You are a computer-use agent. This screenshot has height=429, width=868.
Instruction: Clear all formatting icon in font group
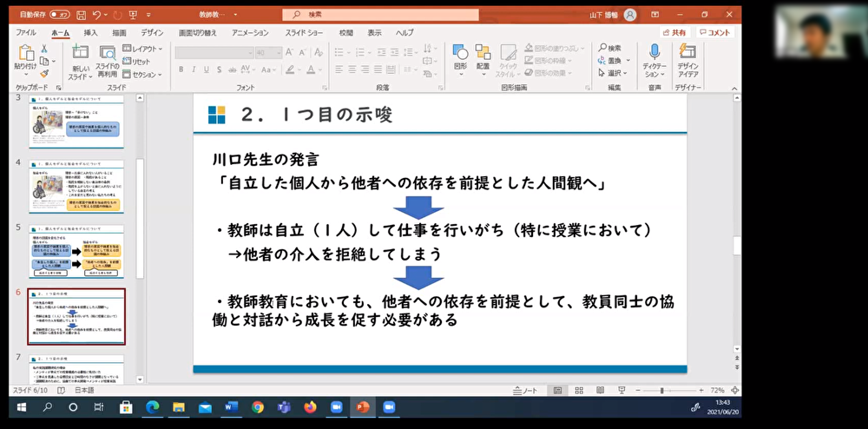319,53
